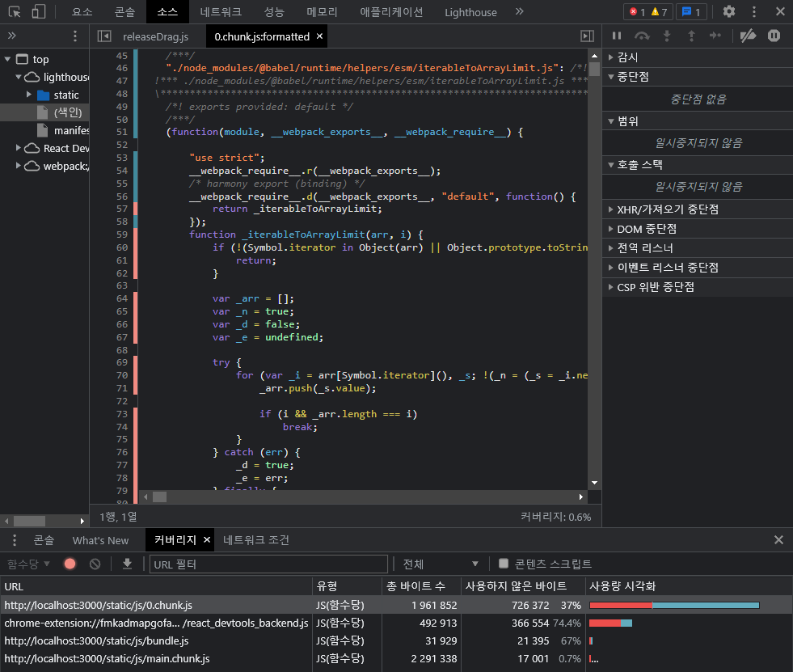The height and width of the screenshot is (672, 793).
Task: Open the 네트워크 tab
Action: click(221, 11)
